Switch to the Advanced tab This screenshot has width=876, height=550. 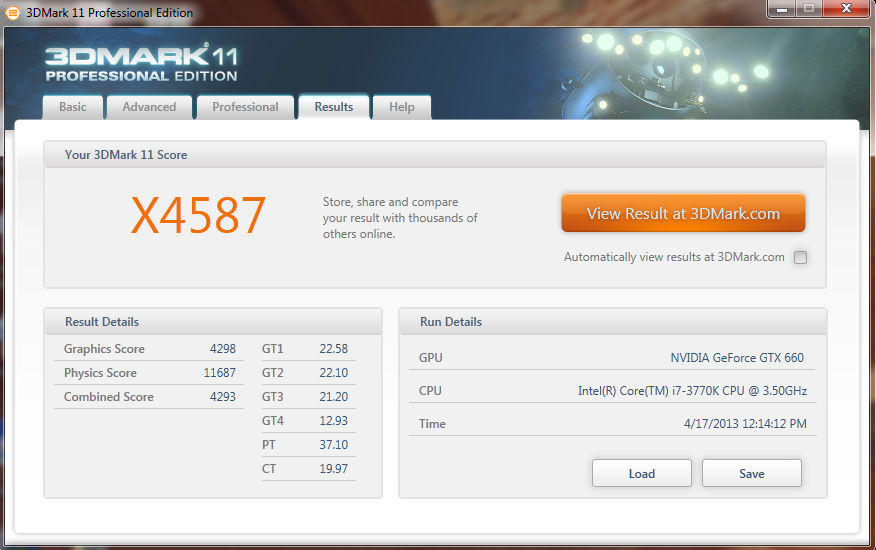pos(149,107)
